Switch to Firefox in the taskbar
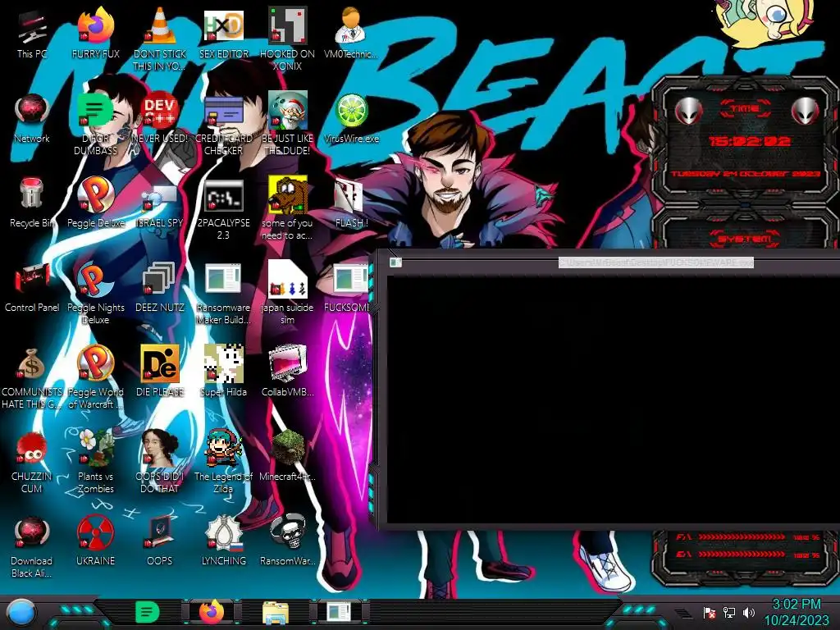The width and height of the screenshot is (840, 630). pos(211,612)
